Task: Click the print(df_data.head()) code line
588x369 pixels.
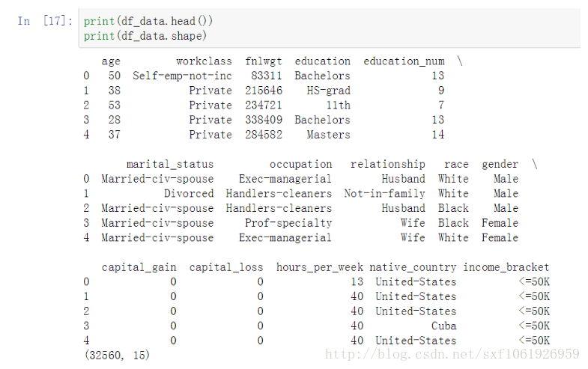Action: [148, 21]
